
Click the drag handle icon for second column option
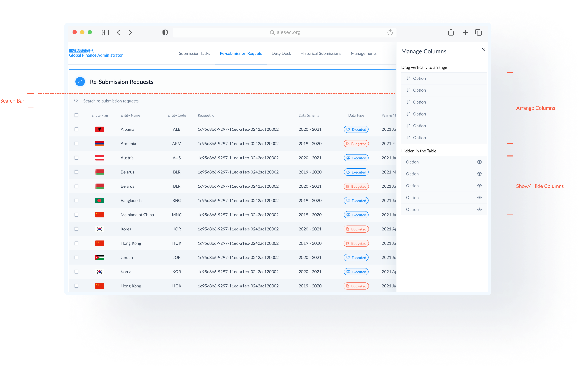[x=408, y=90]
